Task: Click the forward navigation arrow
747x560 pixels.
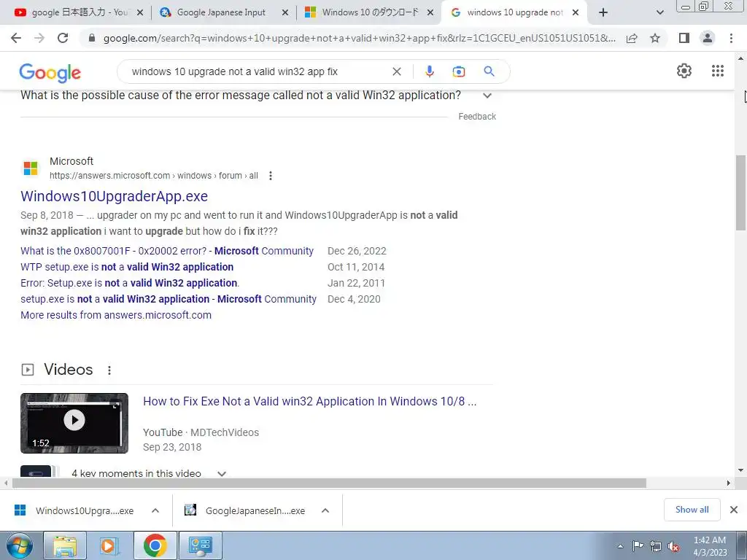Action: [x=39, y=38]
